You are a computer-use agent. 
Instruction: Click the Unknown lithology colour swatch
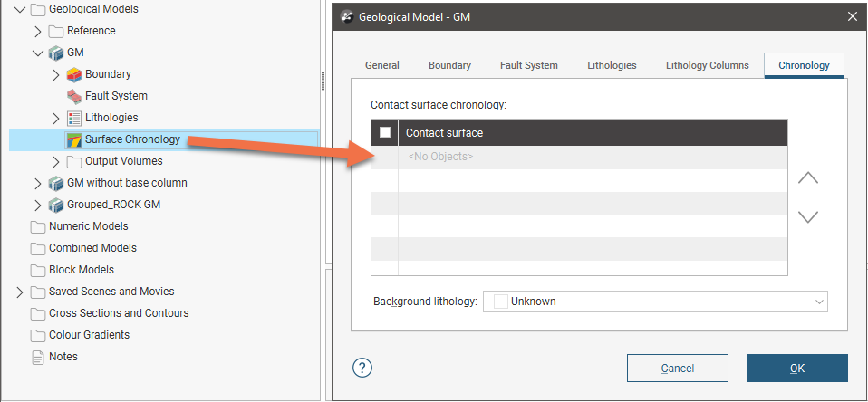[500, 301]
